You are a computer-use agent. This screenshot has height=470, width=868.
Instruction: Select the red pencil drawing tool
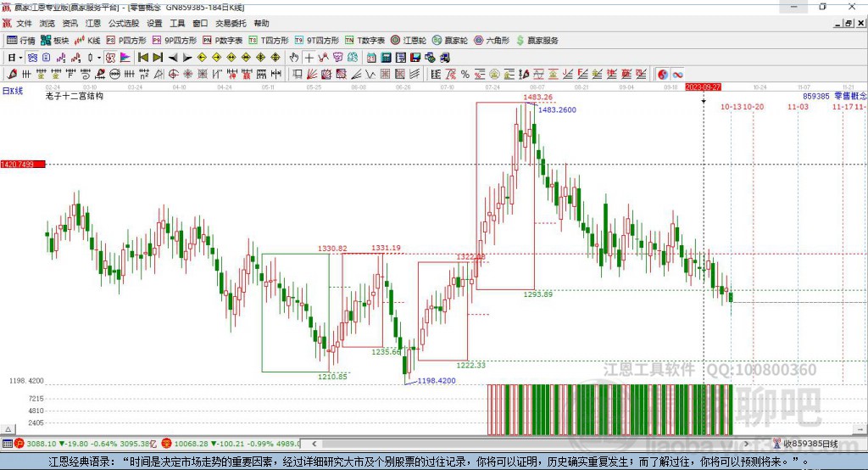(12, 75)
